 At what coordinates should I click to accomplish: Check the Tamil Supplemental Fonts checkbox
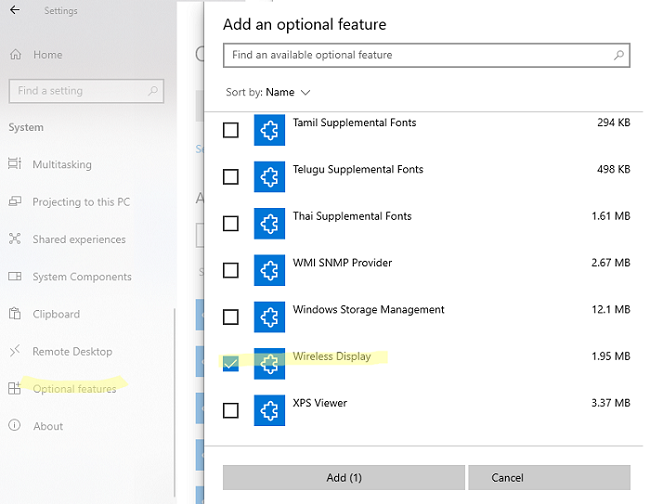pyautogui.click(x=230, y=130)
